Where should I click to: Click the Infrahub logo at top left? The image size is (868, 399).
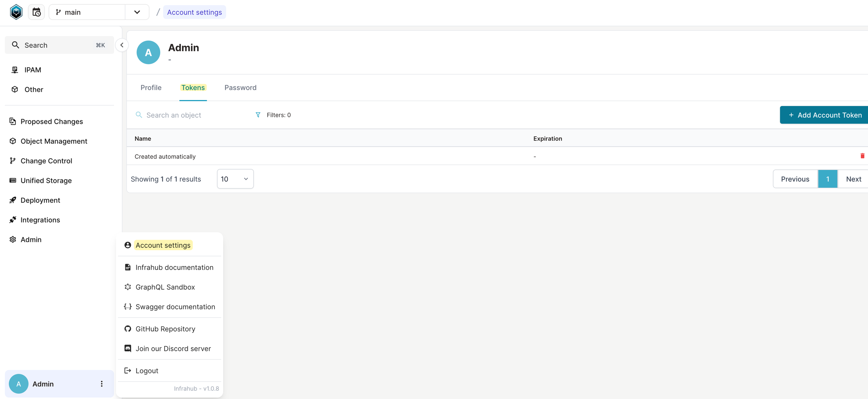click(16, 12)
